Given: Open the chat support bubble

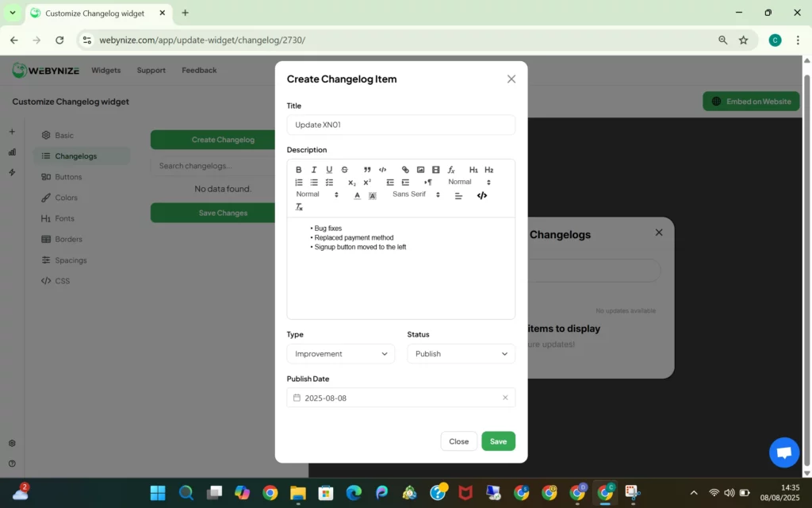Looking at the screenshot, I should [783, 452].
